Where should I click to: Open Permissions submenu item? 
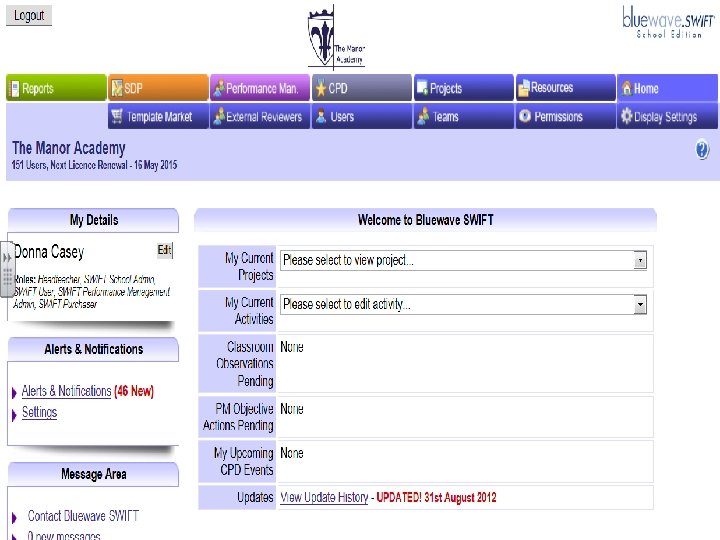pyautogui.click(x=566, y=116)
